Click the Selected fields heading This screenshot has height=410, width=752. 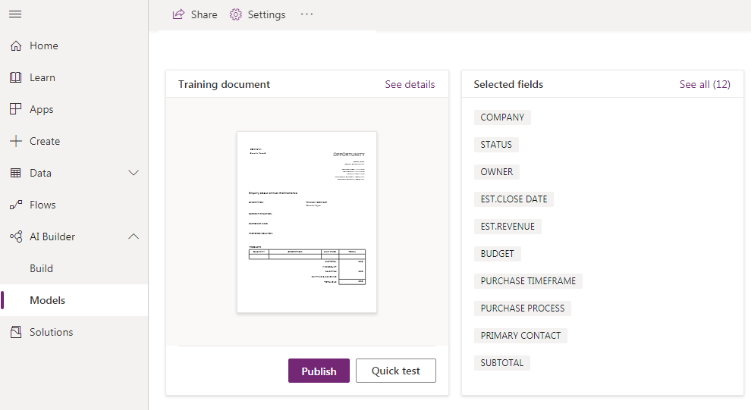[508, 84]
